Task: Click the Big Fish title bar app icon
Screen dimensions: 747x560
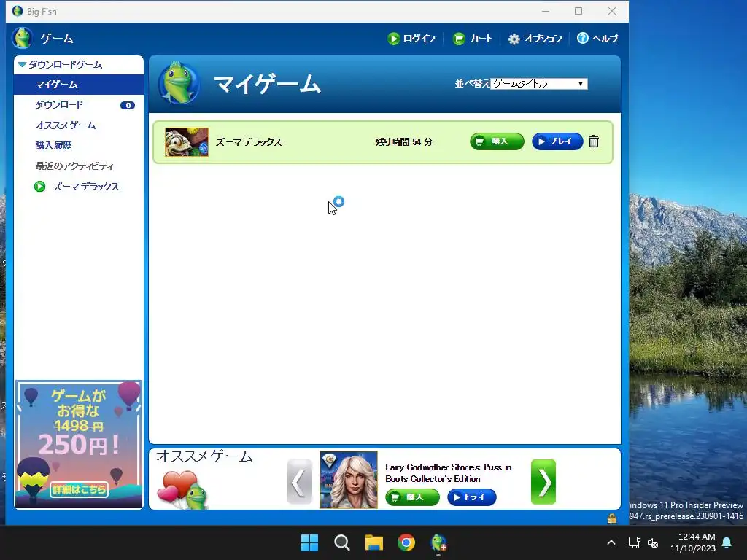Action: pos(18,11)
